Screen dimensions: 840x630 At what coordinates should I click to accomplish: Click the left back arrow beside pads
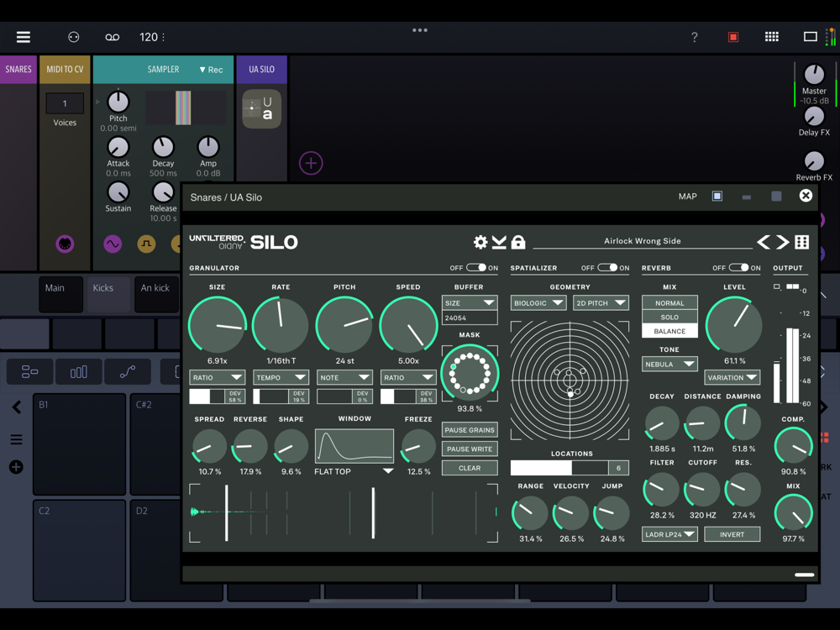click(17, 407)
